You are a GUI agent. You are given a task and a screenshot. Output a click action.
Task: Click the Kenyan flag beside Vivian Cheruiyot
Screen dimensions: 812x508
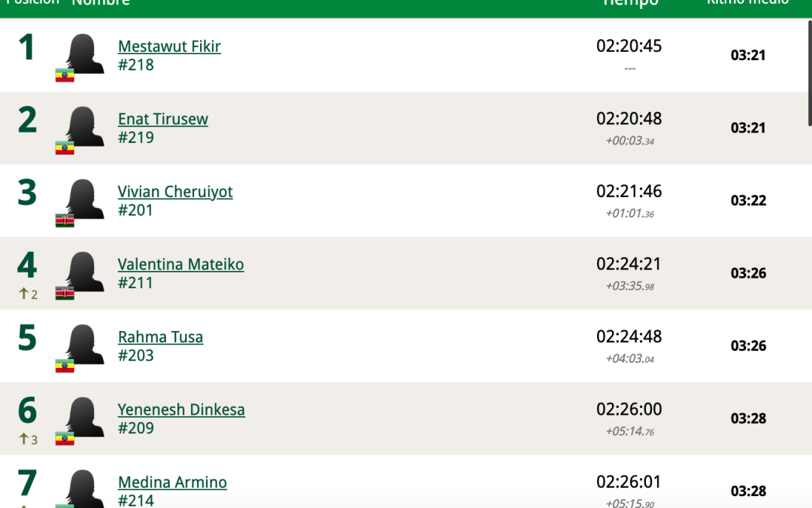65,221
